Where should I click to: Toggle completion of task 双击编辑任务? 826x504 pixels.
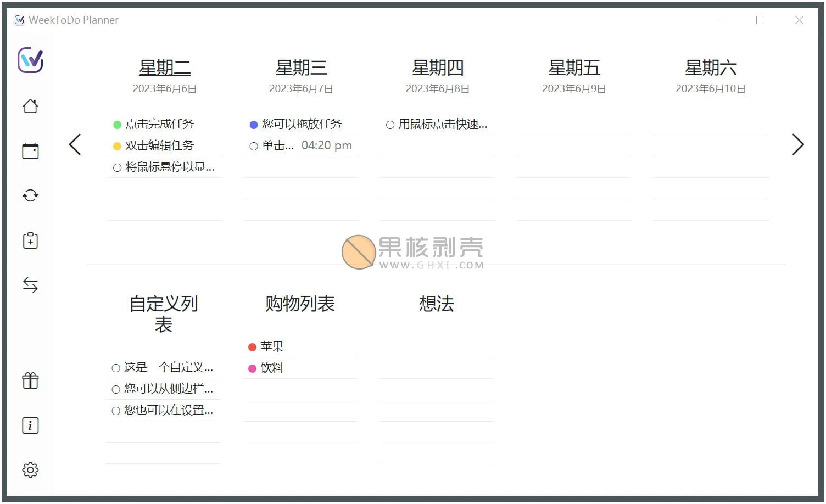117,145
